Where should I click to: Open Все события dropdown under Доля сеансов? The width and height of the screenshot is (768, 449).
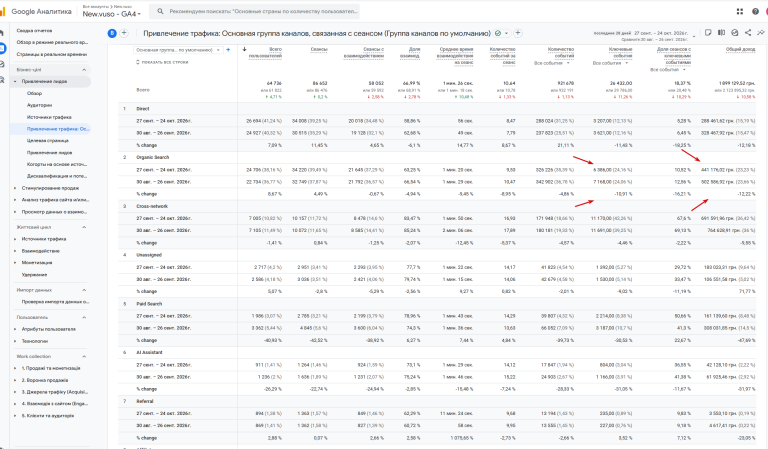coord(668,70)
